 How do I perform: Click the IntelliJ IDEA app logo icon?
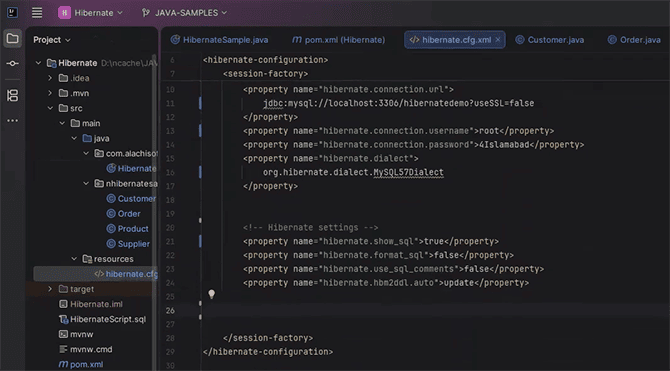(x=12, y=12)
